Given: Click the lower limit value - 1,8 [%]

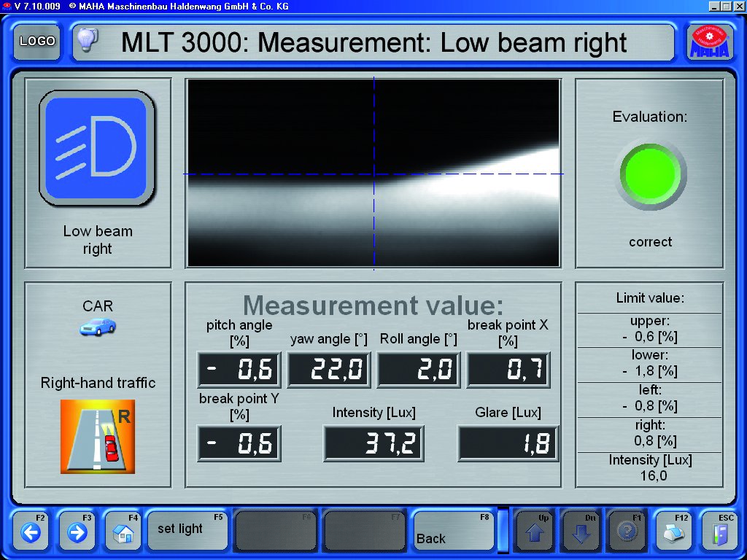Looking at the screenshot, I should point(650,371).
